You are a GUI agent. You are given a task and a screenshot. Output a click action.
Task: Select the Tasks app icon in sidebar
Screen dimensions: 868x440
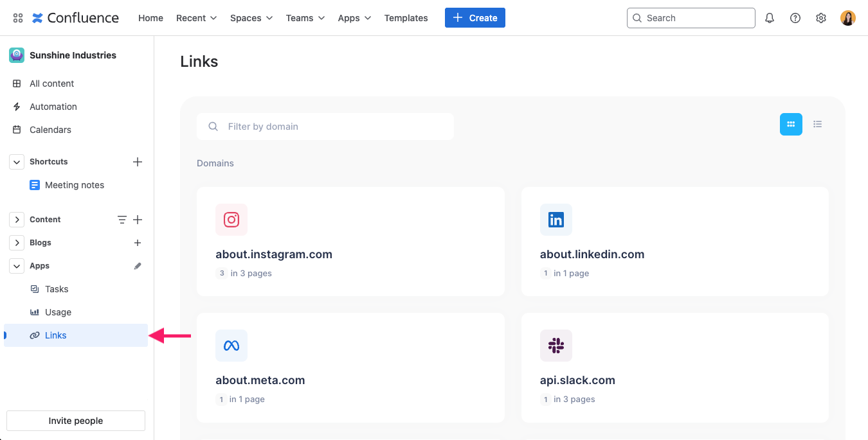[x=35, y=289]
